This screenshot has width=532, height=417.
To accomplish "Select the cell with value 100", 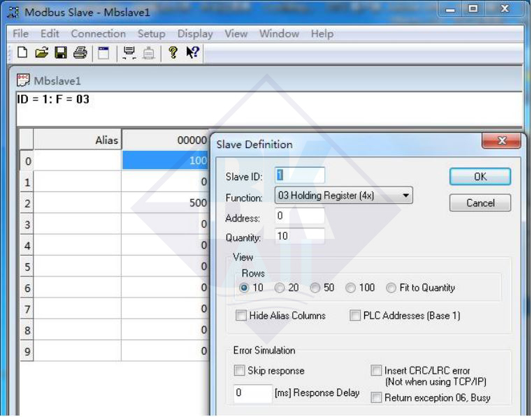I will pyautogui.click(x=166, y=161).
